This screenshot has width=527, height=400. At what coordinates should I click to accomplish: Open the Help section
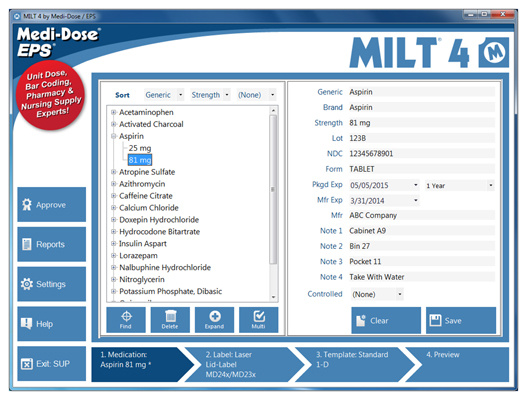[52, 324]
